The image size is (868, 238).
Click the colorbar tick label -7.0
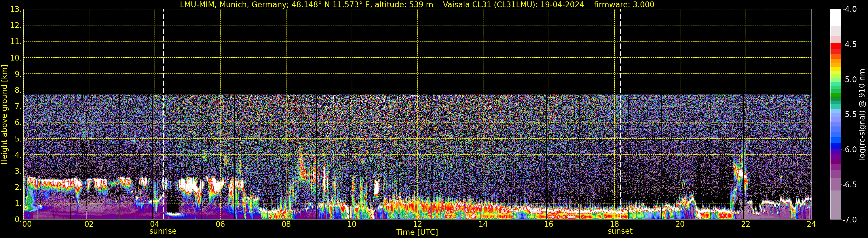(849, 220)
